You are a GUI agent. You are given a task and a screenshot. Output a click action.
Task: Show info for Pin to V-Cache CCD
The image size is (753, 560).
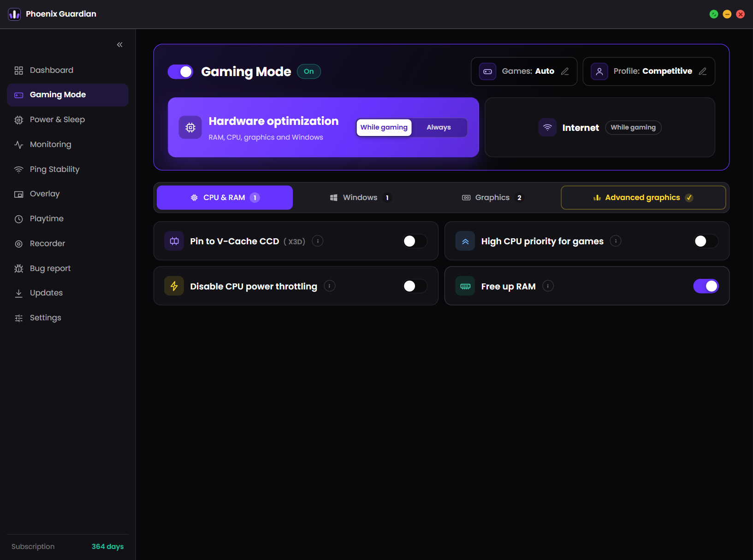tap(318, 241)
